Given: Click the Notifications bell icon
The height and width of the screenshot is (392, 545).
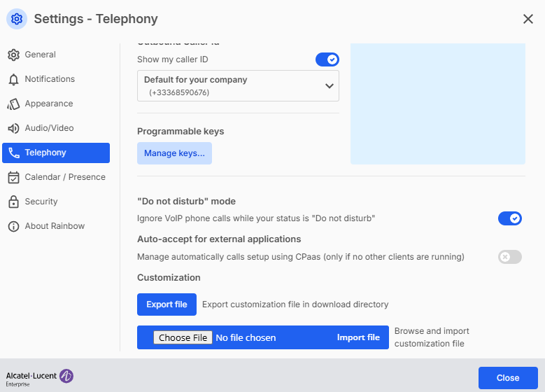Looking at the screenshot, I should tap(13, 79).
